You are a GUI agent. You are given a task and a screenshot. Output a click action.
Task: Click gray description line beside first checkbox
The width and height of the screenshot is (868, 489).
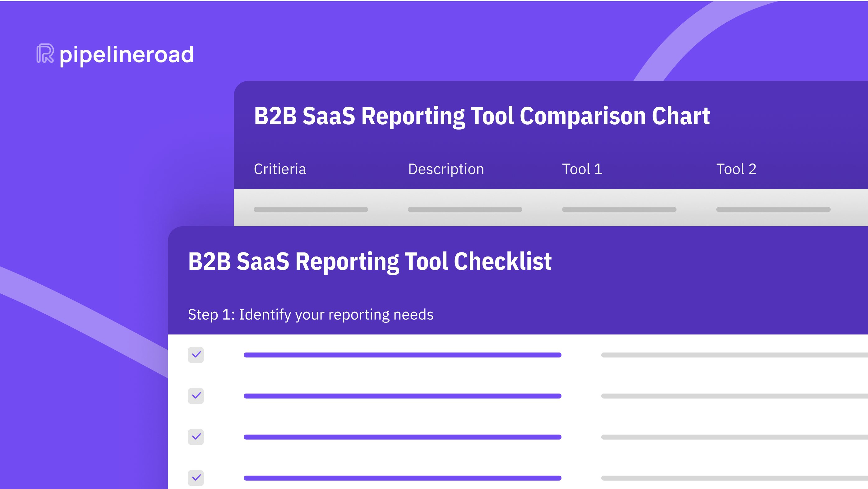[734, 355]
